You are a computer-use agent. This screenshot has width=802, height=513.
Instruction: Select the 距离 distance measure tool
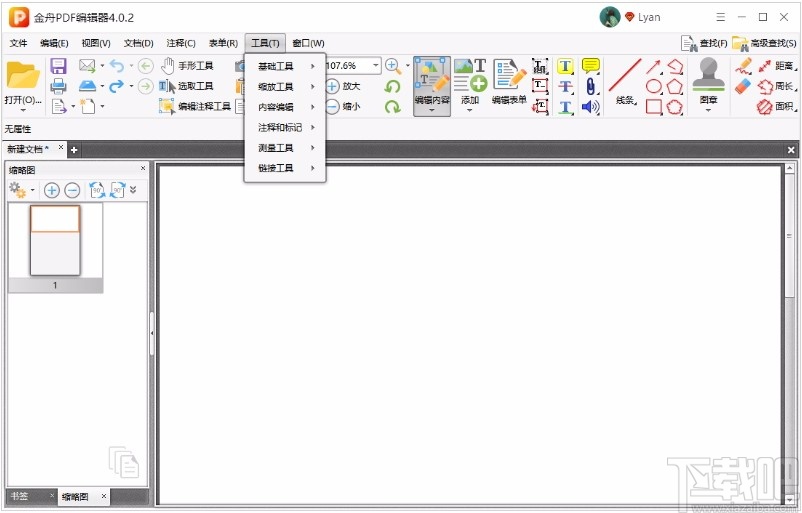pos(777,66)
